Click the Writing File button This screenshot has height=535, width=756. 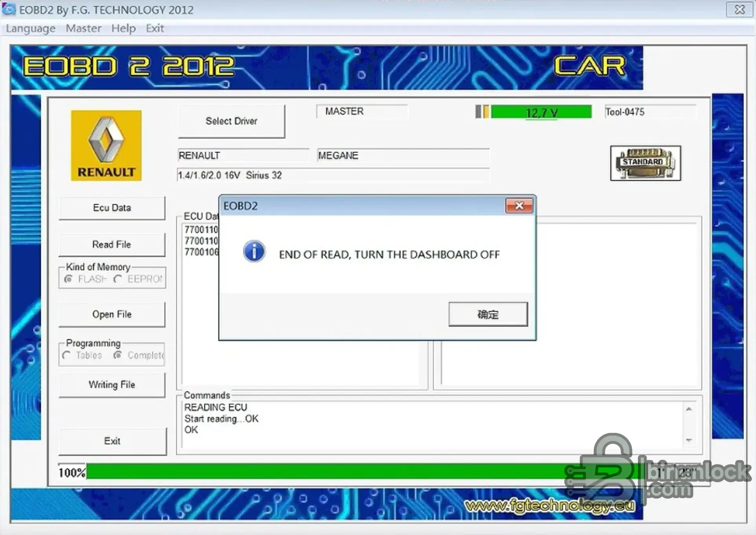click(112, 385)
